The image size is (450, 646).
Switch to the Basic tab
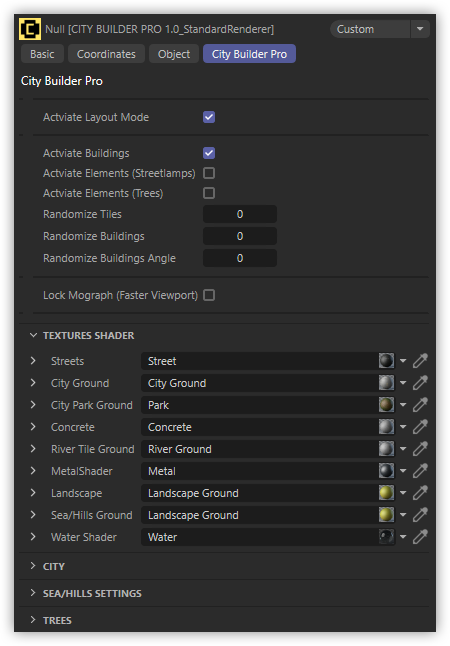42,54
